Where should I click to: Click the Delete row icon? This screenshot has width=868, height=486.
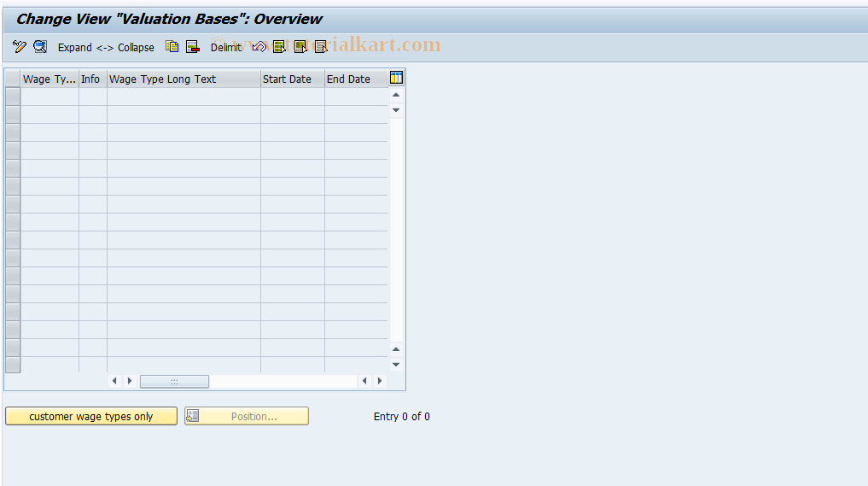point(193,47)
